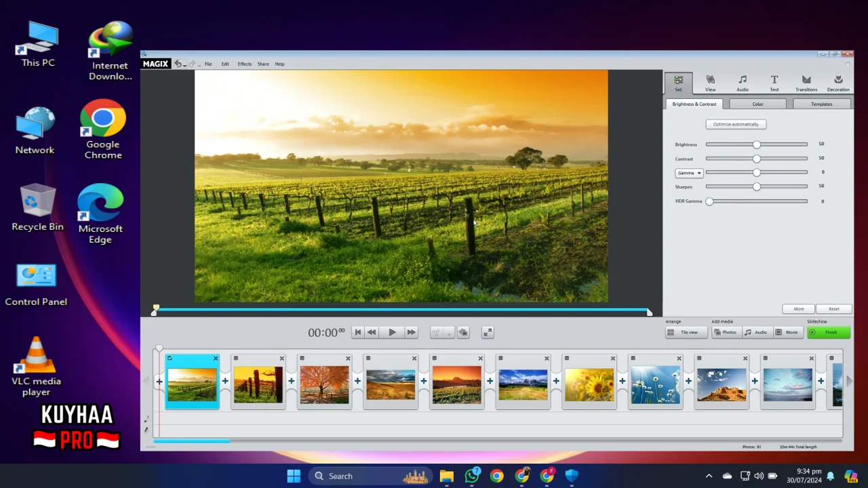Adjust the Contrast slider
Image resolution: width=868 pixels, height=488 pixels.
coord(757,159)
